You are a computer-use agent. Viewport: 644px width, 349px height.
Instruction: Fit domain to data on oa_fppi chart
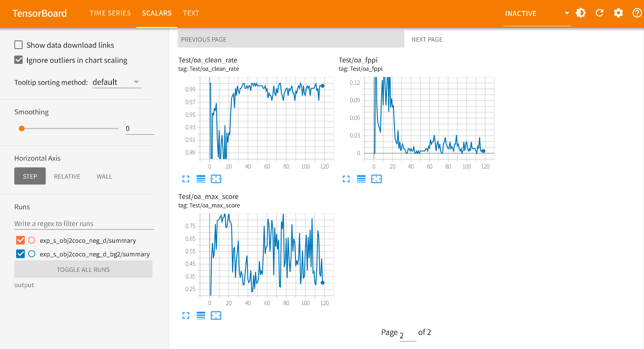pos(376,179)
